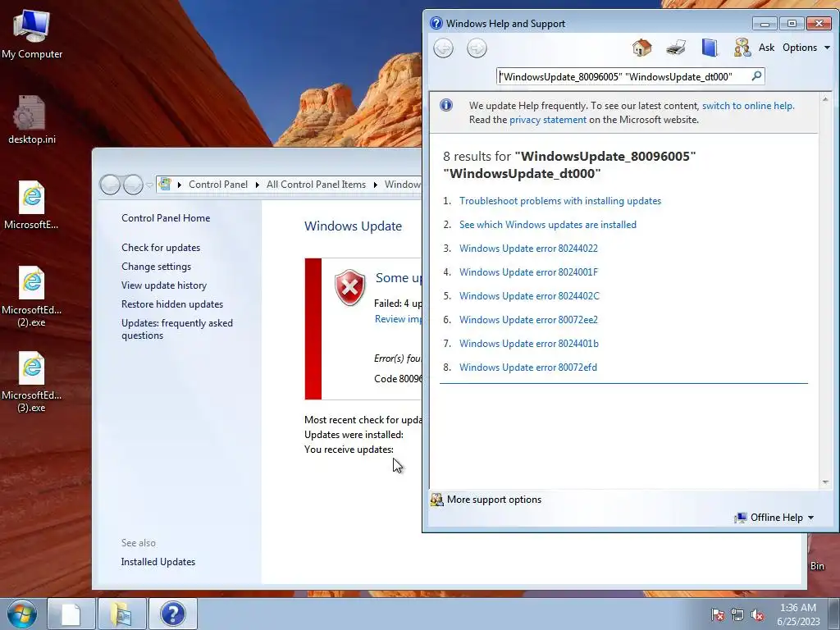This screenshot has height=630, width=840.
Task: Open Action Center flag tray icon
Action: point(718,614)
